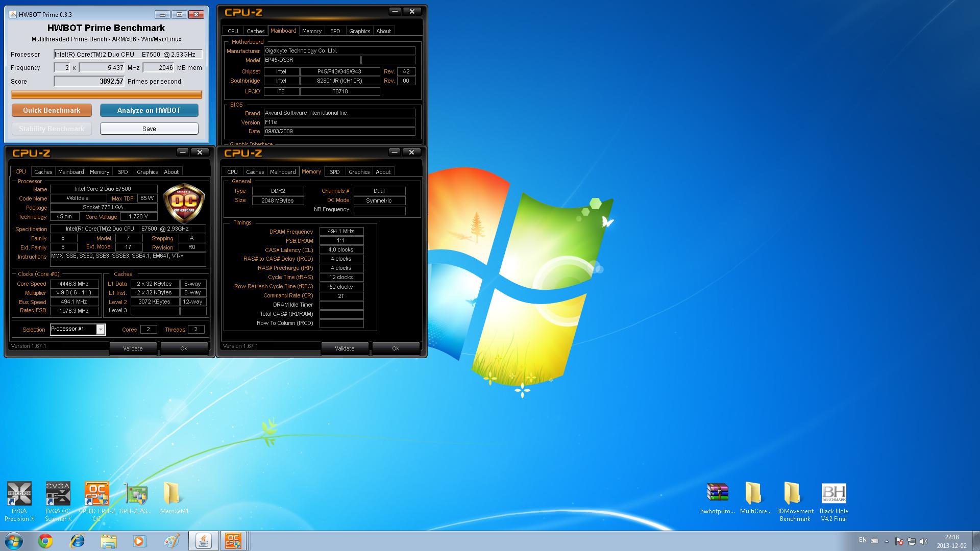Click the Gigabyte OC Motherboard badge logo
980x551 pixels.
184,204
